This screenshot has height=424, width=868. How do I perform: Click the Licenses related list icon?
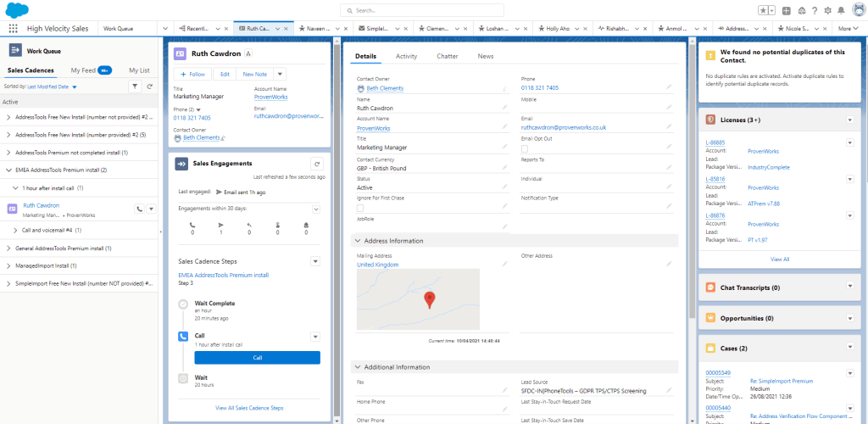[x=711, y=120]
